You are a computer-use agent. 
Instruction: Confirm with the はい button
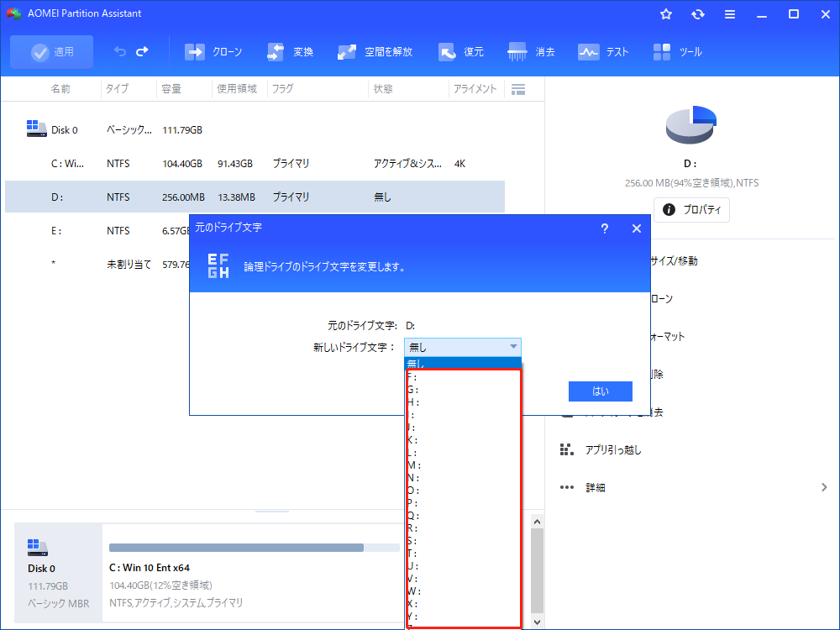(x=600, y=391)
